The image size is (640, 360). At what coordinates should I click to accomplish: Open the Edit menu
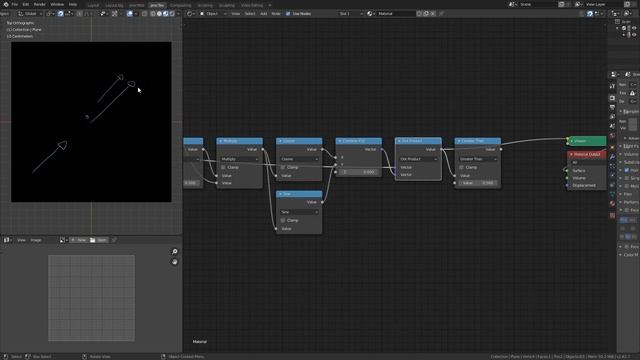(26, 4)
